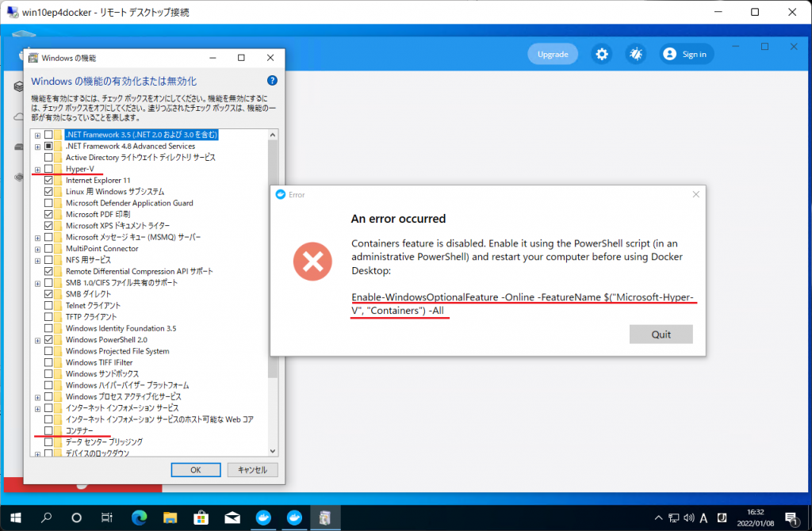Click the remote desktop title bar icon

(x=13, y=11)
